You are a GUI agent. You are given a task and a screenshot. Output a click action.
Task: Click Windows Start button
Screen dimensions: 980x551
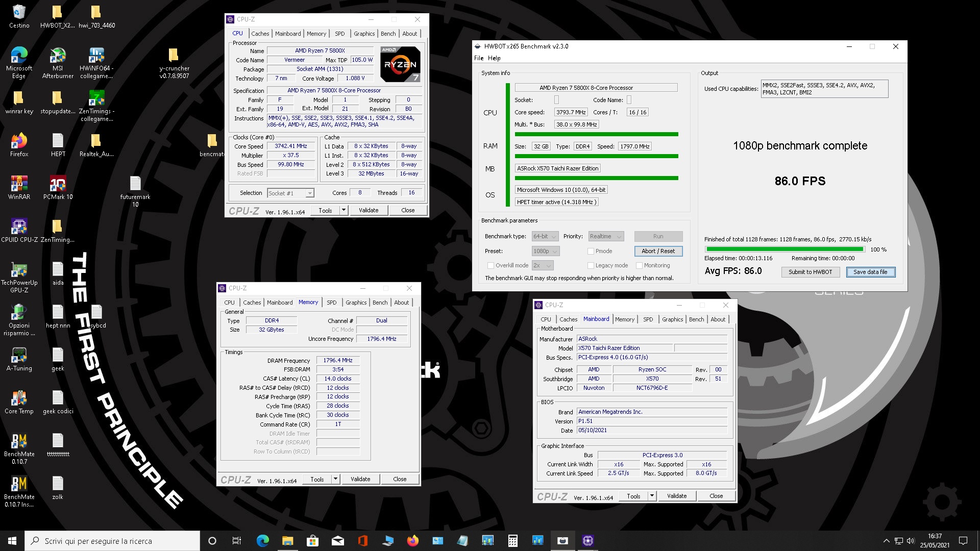click(12, 541)
